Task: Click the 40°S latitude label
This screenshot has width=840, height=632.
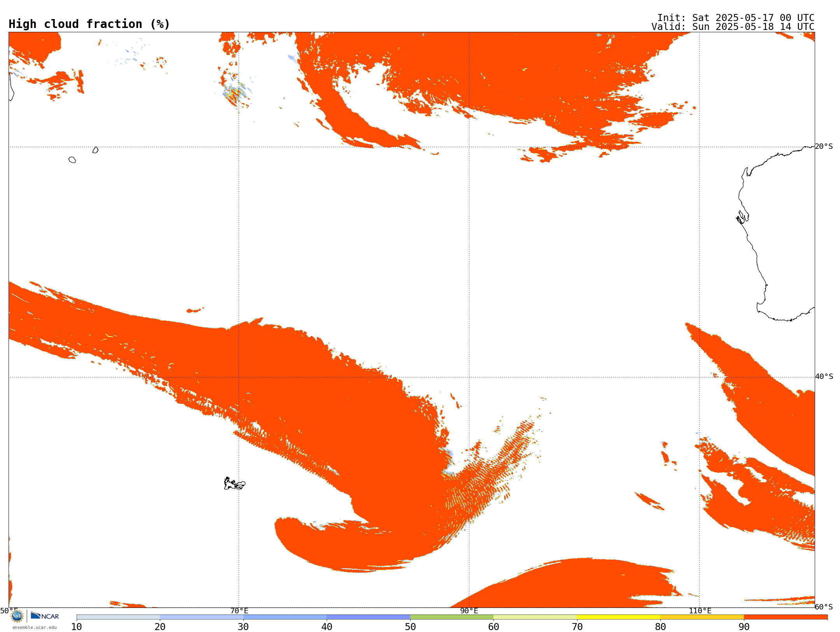Action: (824, 377)
